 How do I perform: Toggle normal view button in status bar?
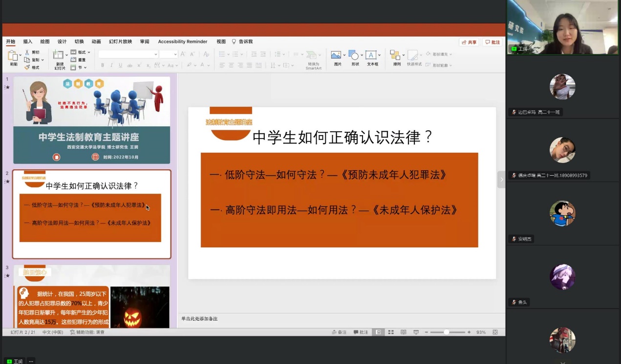coord(378,332)
